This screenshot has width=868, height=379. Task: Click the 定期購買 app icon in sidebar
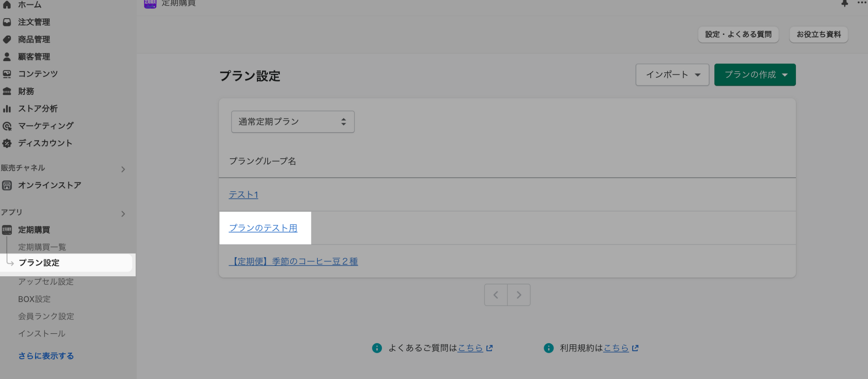click(x=7, y=230)
